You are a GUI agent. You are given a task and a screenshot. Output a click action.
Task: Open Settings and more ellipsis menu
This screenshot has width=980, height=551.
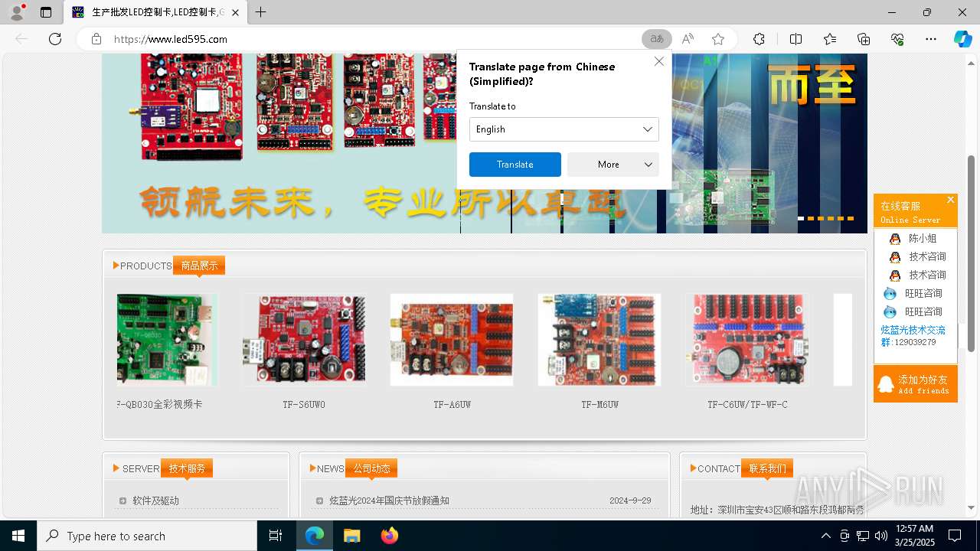[x=931, y=39]
